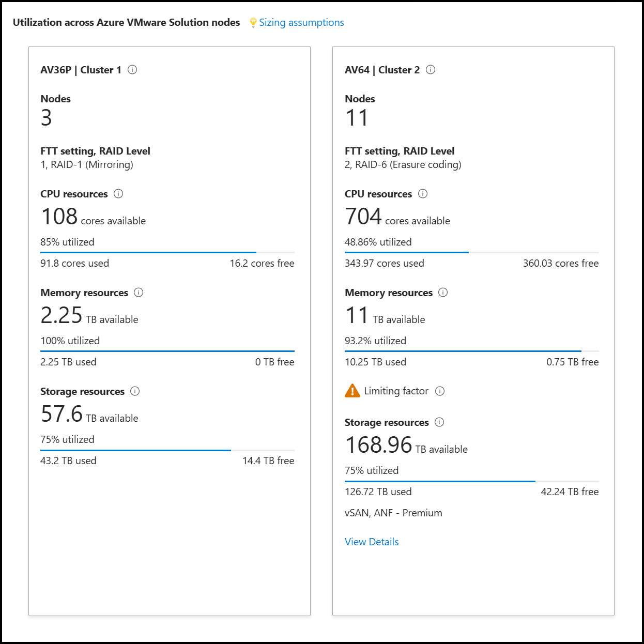Show Memory resources info for Cluster 2

pos(443,293)
